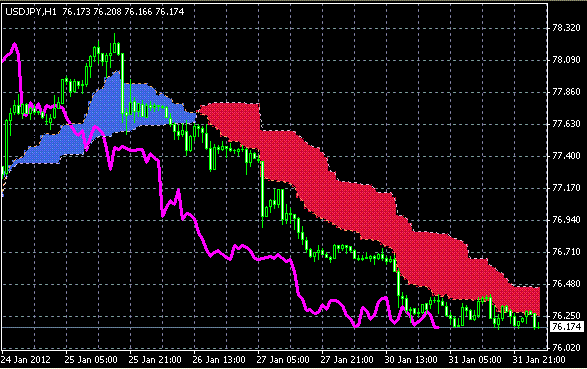Click the 24 Jan 2012 date label
The height and width of the screenshot is (369, 587).
tap(26, 360)
